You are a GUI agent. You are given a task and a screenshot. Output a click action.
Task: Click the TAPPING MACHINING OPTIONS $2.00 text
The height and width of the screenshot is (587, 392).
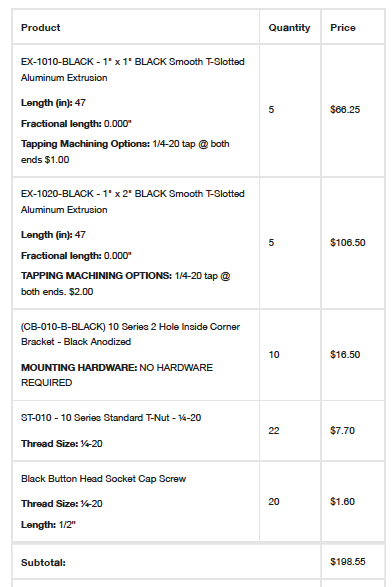click(x=125, y=284)
